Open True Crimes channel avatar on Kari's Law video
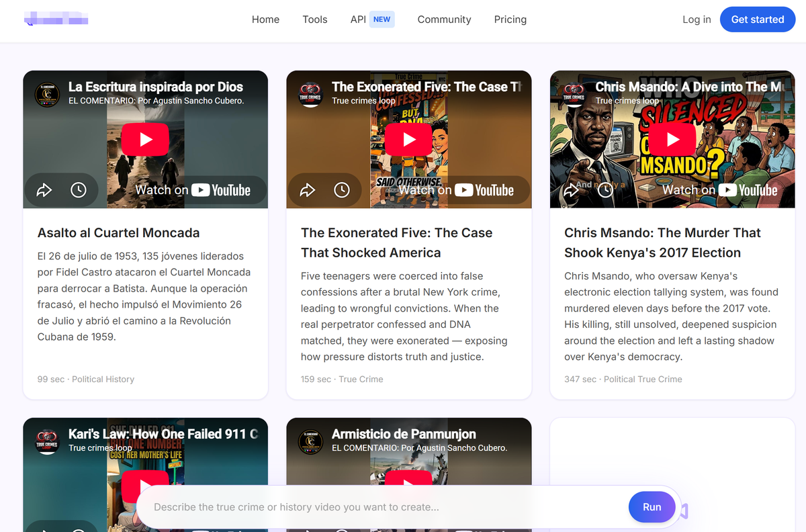The image size is (806, 532). pos(47,441)
